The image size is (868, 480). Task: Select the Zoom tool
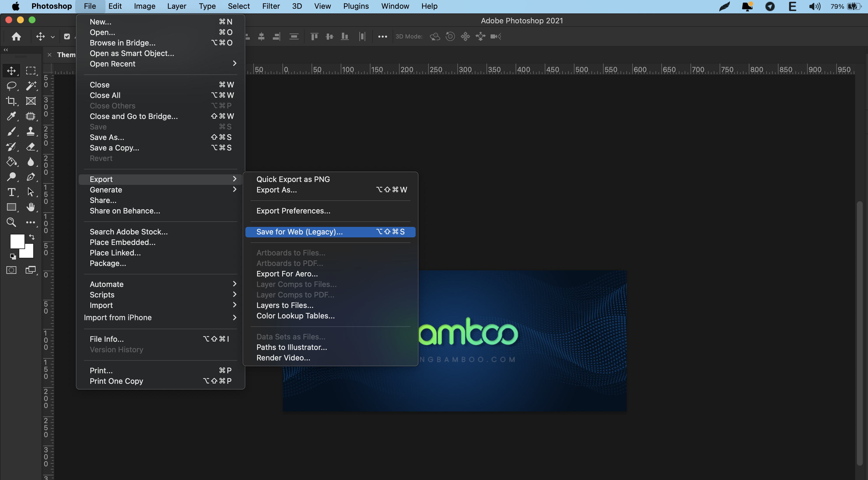point(11,222)
